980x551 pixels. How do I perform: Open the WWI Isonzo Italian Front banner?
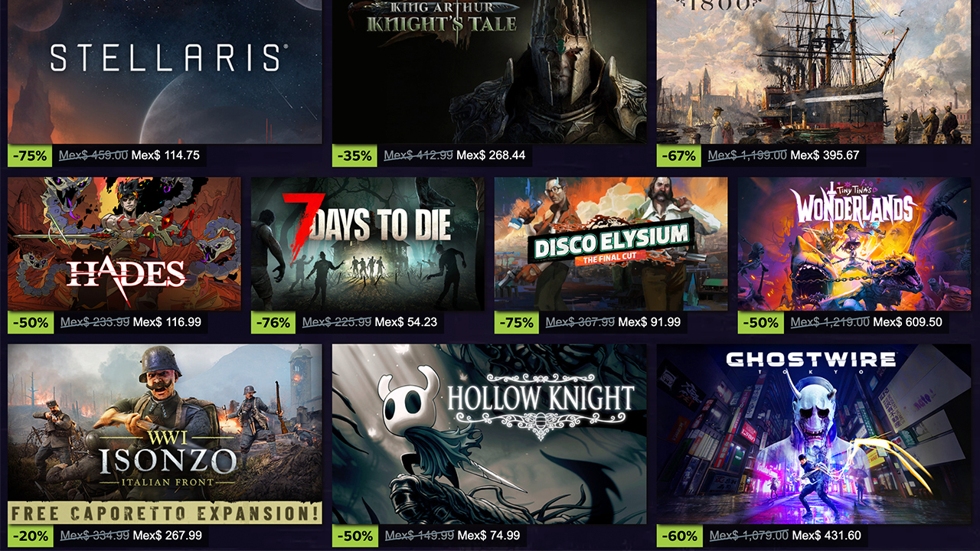click(165, 434)
